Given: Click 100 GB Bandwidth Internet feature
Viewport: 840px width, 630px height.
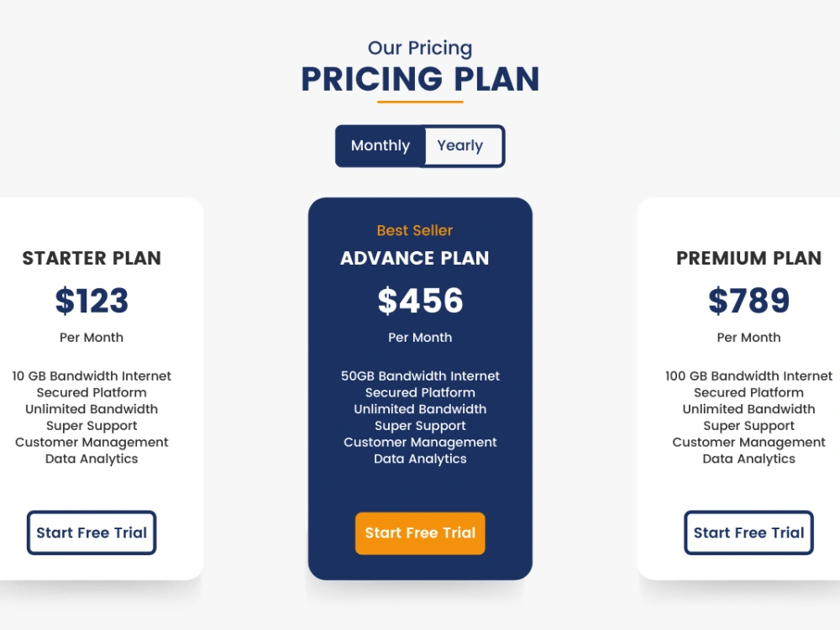Looking at the screenshot, I should pos(749,376).
